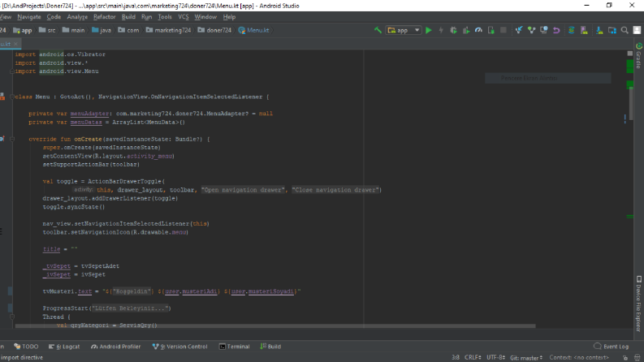The width and height of the screenshot is (644, 362).
Task: Select the src breadcrumb folder
Action: (47, 30)
